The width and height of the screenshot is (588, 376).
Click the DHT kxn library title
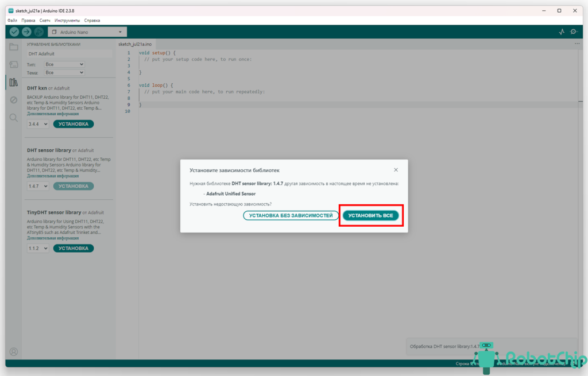coord(37,88)
